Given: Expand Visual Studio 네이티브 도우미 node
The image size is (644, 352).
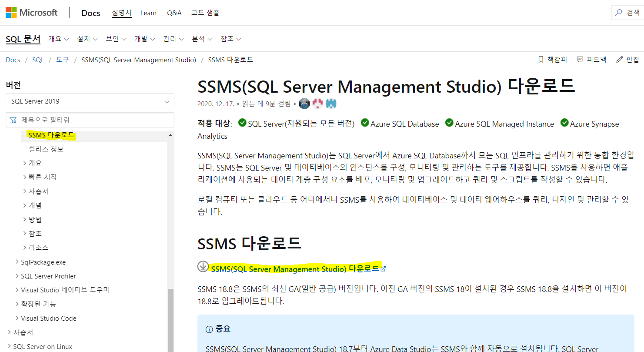Looking at the screenshot, I should tap(17, 290).
